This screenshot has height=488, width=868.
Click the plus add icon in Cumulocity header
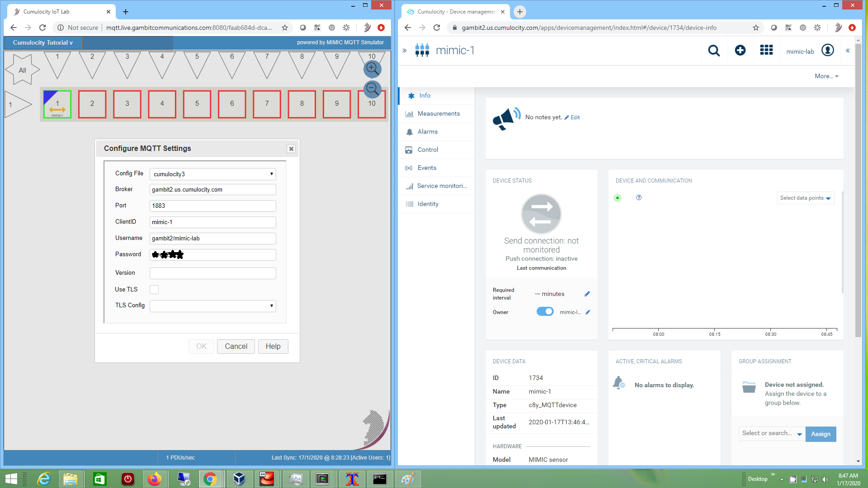740,51
